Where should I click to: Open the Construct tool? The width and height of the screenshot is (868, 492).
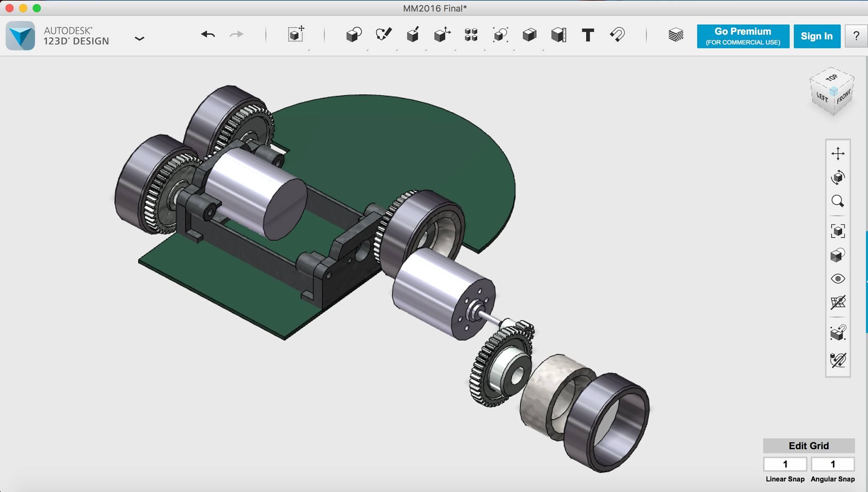(x=413, y=35)
